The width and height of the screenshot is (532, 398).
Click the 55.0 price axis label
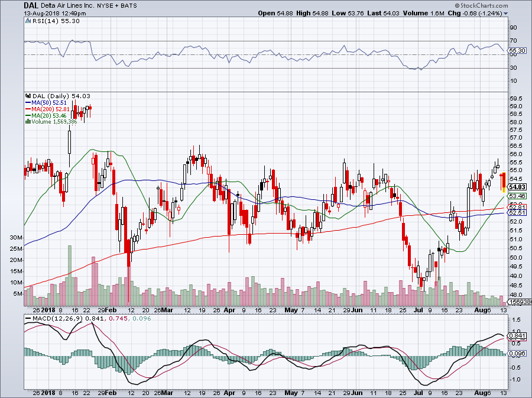[515, 170]
